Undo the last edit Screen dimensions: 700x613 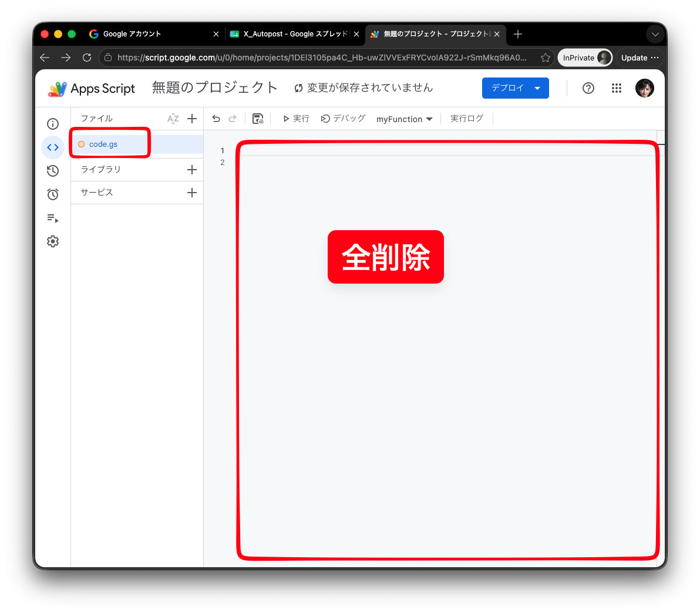(x=216, y=119)
